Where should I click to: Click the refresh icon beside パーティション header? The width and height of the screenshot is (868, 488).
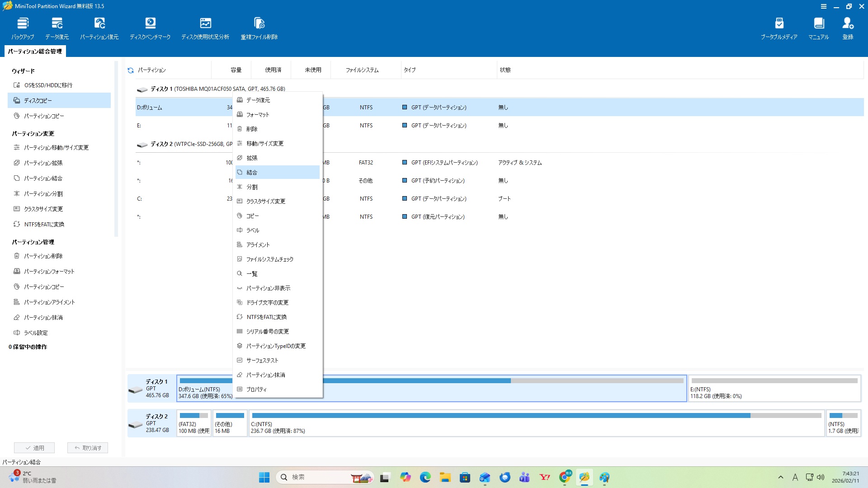[131, 70]
